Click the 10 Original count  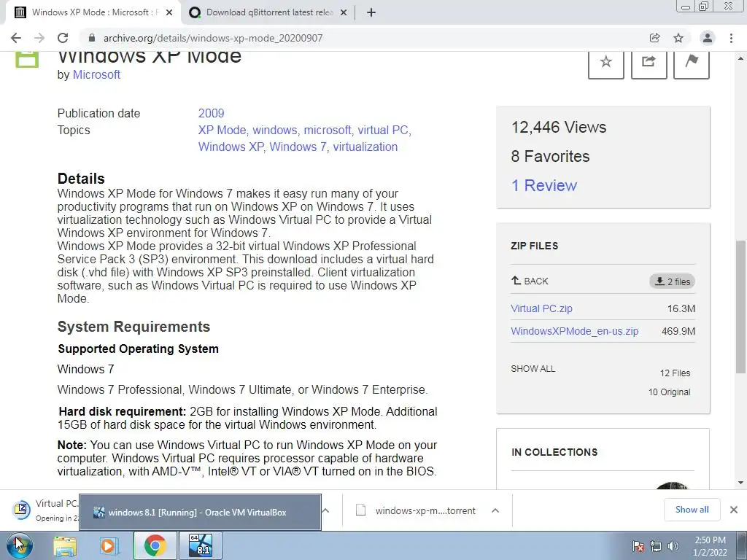(x=670, y=392)
